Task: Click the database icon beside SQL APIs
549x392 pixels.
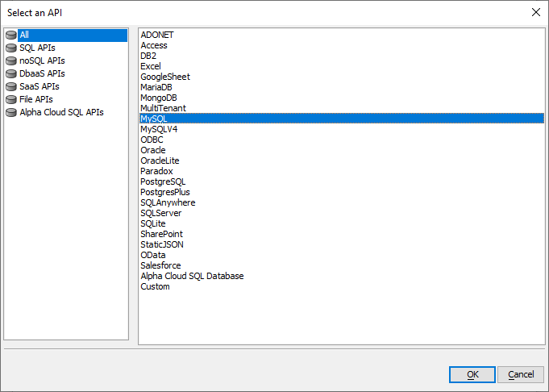Action: coord(11,48)
